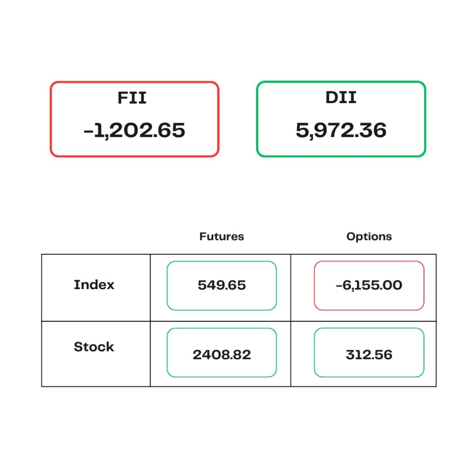Click the Index label table cell
Screen dimensions: 476x476
[x=96, y=288]
